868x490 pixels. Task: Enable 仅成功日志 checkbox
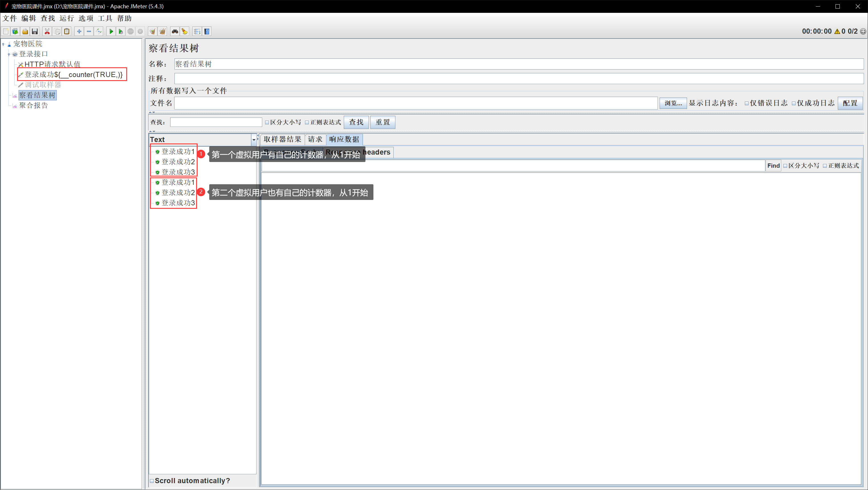(x=794, y=103)
